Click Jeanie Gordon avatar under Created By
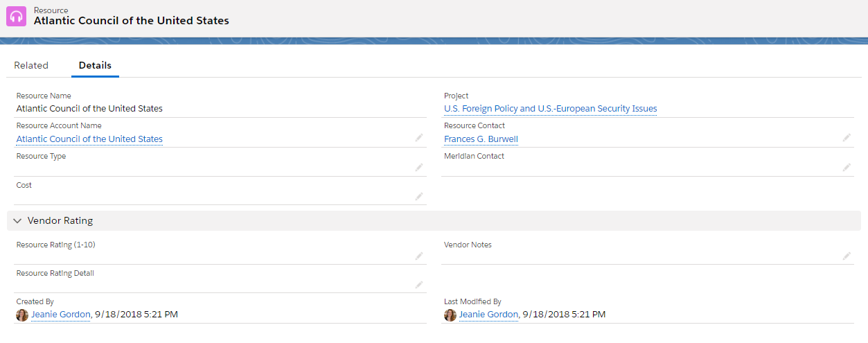The height and width of the screenshot is (343, 868). 22,315
